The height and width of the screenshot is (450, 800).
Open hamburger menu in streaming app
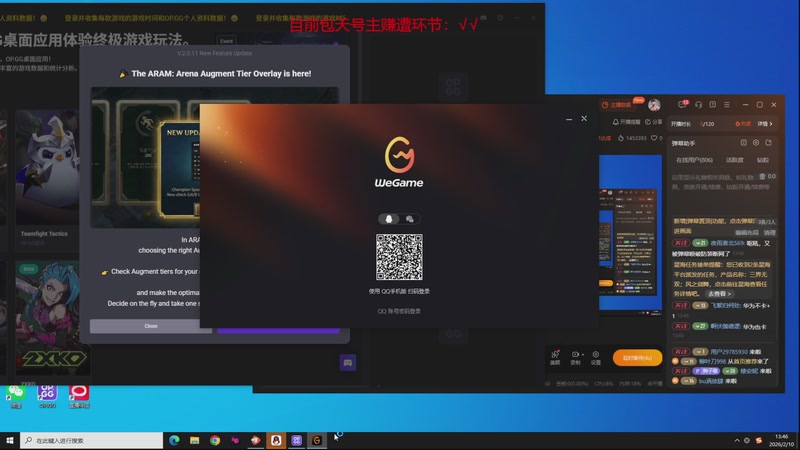[727, 105]
